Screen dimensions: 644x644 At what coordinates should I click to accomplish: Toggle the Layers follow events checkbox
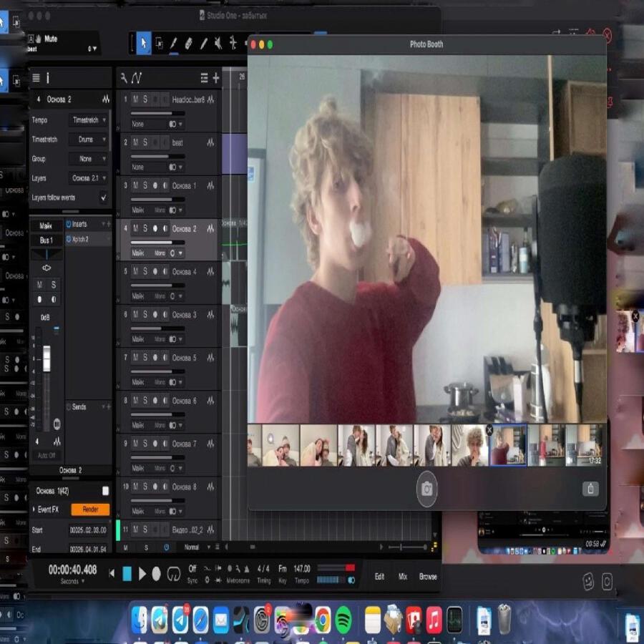104,197
